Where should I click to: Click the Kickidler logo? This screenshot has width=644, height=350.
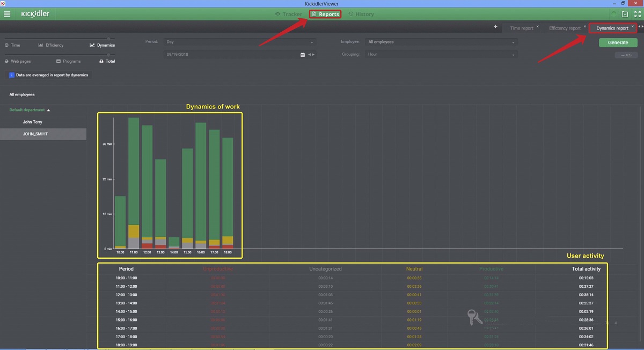point(35,14)
